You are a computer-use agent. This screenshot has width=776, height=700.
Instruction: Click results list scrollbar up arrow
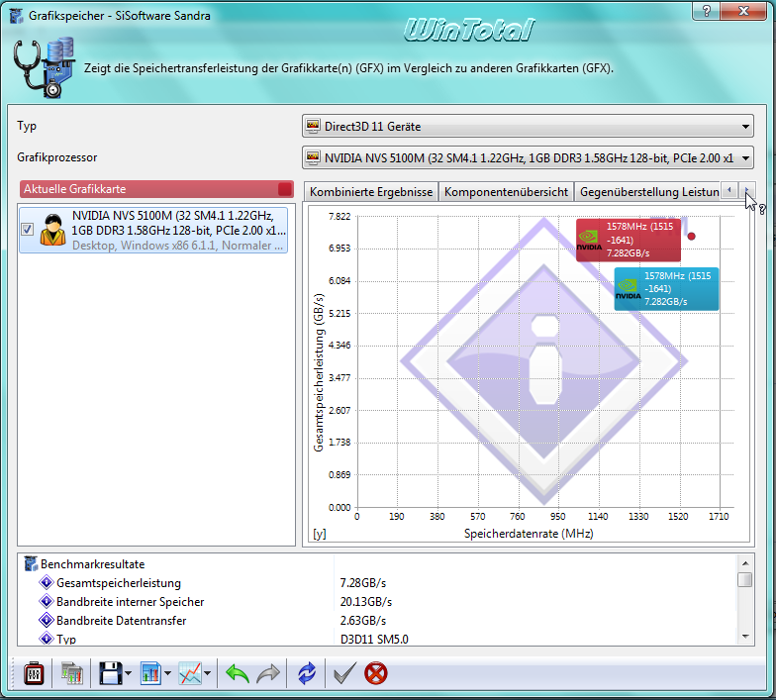point(745,563)
